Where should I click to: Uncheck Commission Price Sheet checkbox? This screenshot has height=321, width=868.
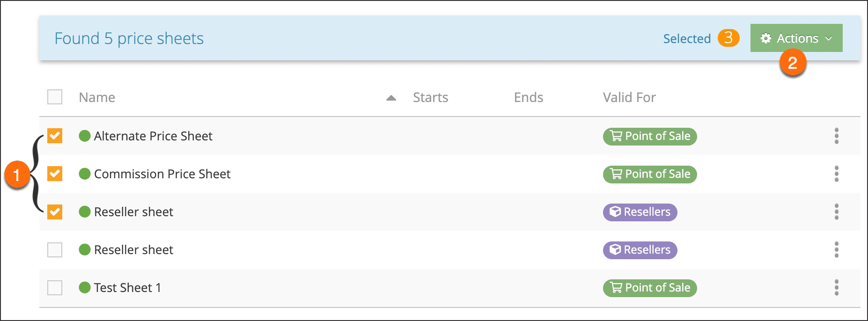[55, 174]
